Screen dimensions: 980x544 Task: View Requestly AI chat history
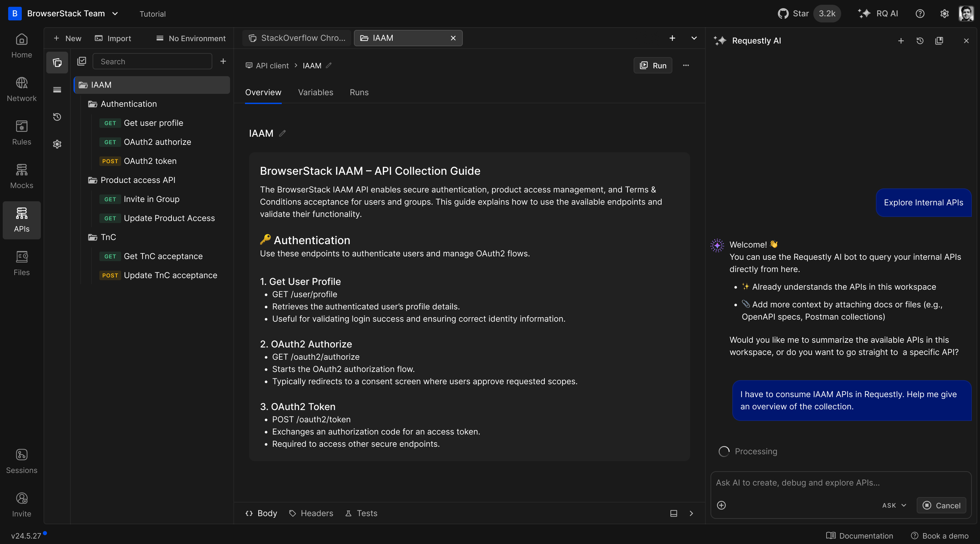(x=920, y=41)
